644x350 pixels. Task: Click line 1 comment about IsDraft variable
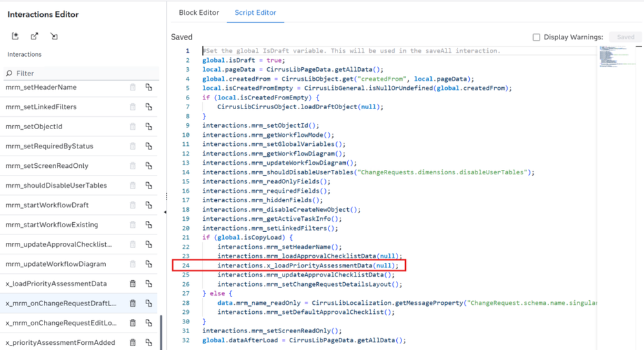[x=352, y=51]
